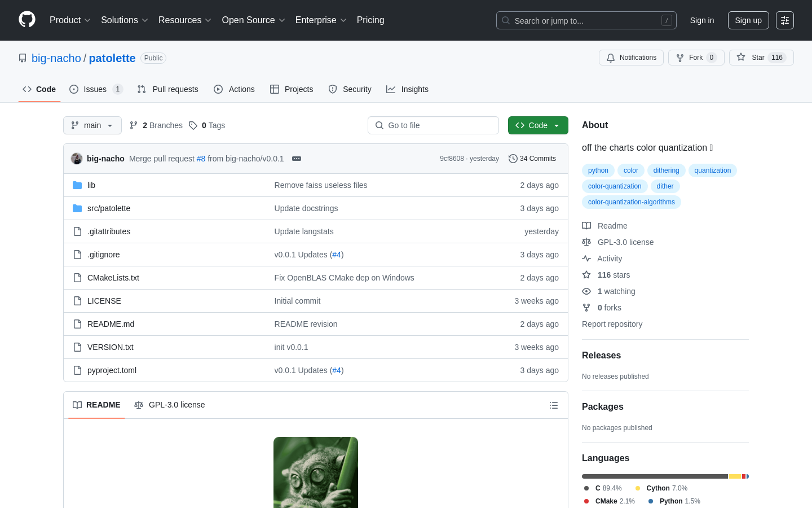Expand commit message ellipsis button
The image size is (812, 508).
click(297, 159)
